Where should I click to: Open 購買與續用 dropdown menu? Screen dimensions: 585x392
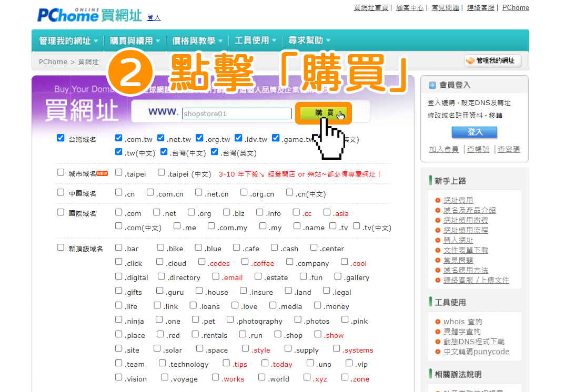(135, 40)
